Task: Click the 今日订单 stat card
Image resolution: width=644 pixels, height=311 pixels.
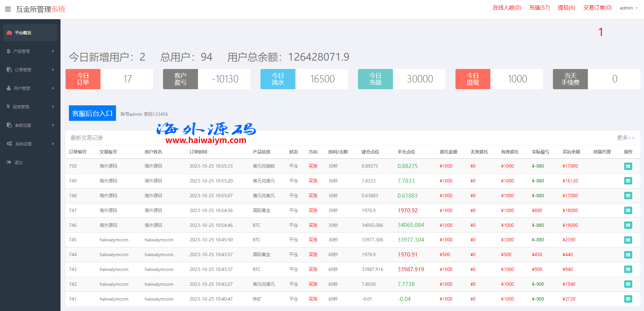Action: tap(109, 79)
